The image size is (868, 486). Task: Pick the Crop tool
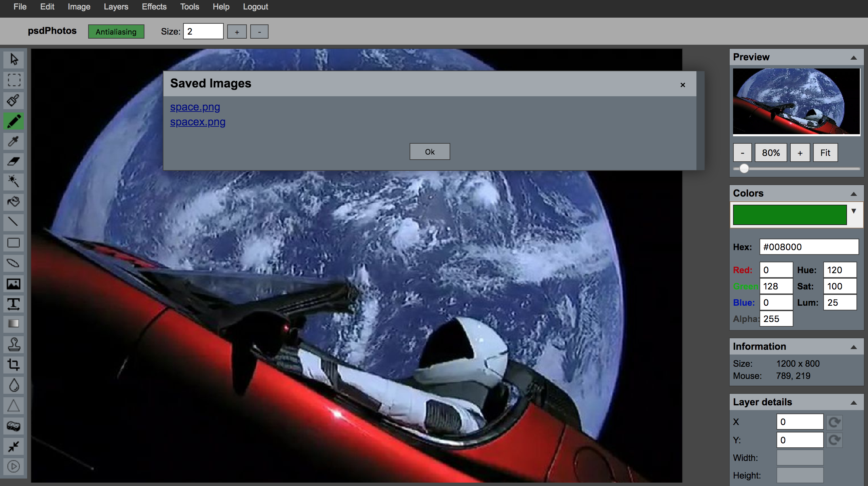14,365
